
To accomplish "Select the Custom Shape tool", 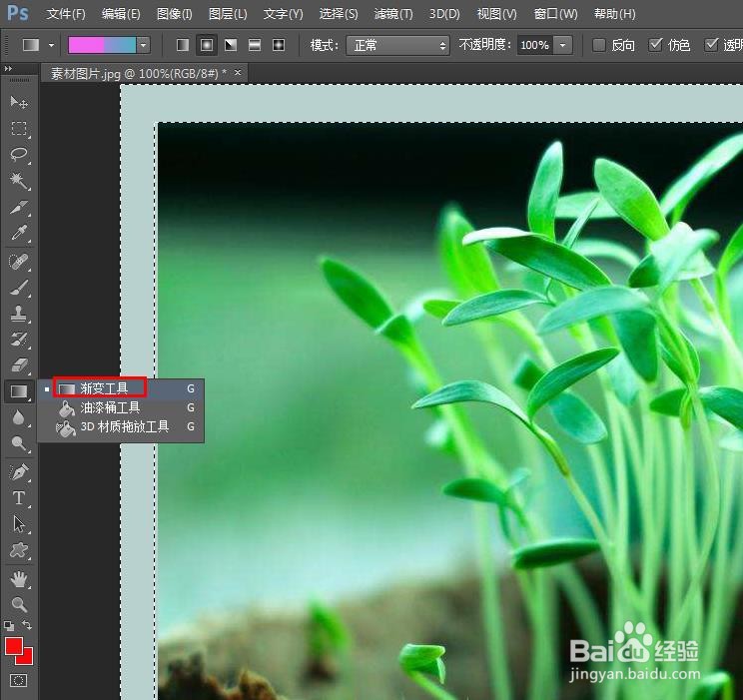I will coord(19,550).
